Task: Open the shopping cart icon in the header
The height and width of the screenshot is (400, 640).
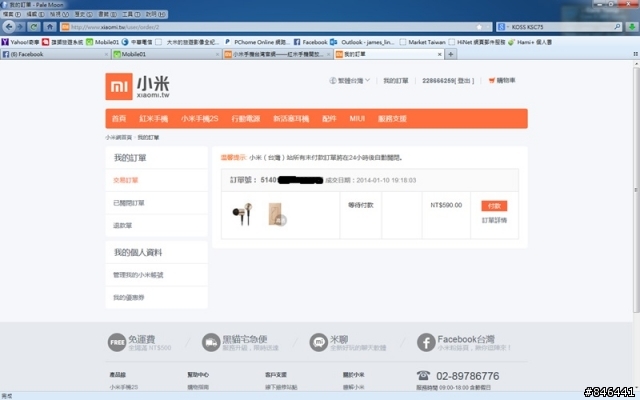Action: [491, 81]
